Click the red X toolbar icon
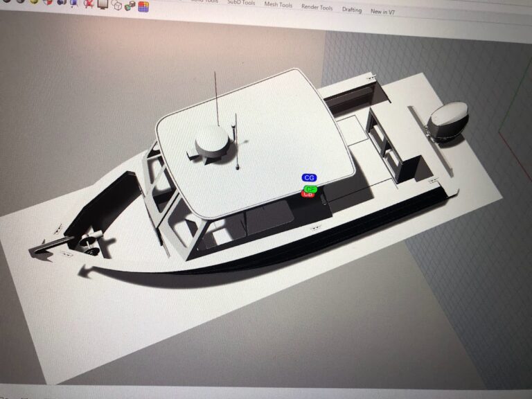Screen dimensions: 532x399 coord(89,3)
